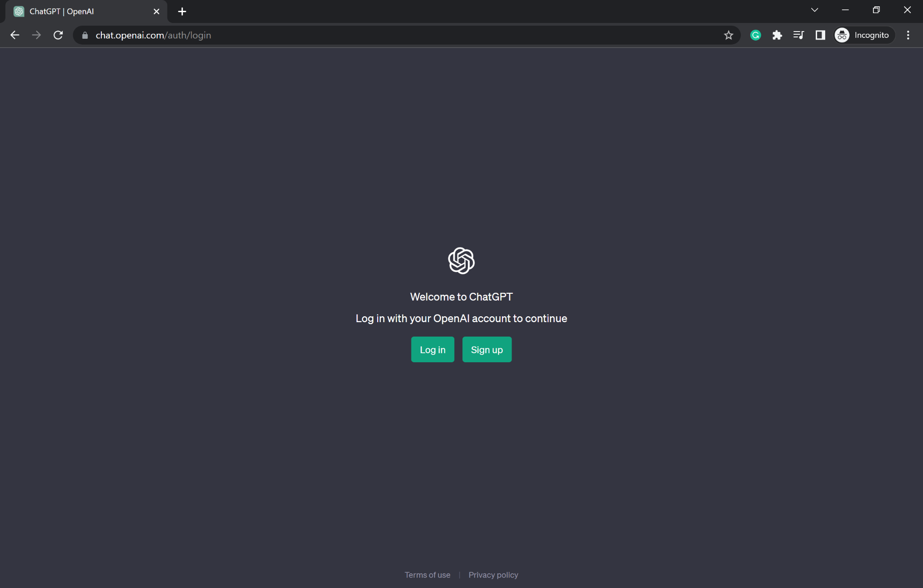Bookmark this page with the star icon
Image resolution: width=923 pixels, height=588 pixels.
coord(728,35)
